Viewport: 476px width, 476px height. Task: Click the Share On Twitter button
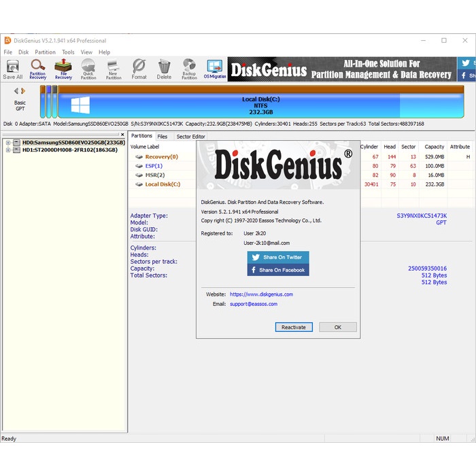coord(278,257)
